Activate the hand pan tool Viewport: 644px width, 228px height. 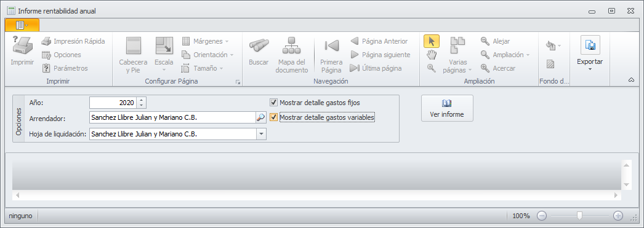point(431,55)
